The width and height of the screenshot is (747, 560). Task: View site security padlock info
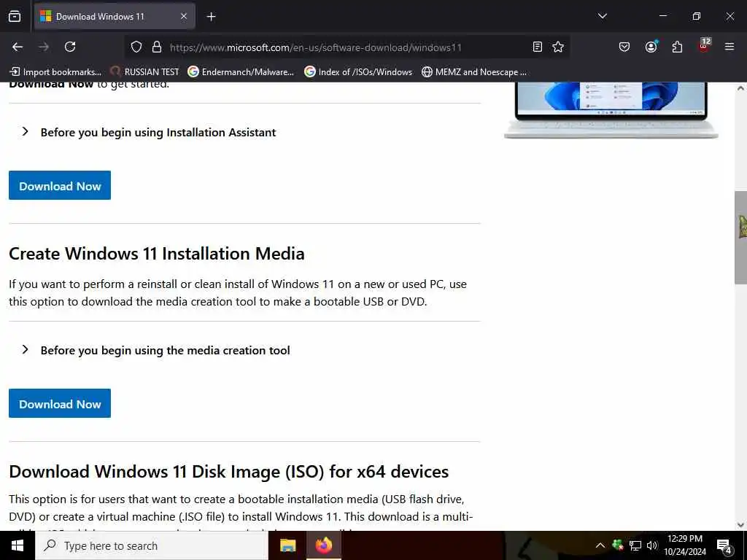[x=157, y=47]
